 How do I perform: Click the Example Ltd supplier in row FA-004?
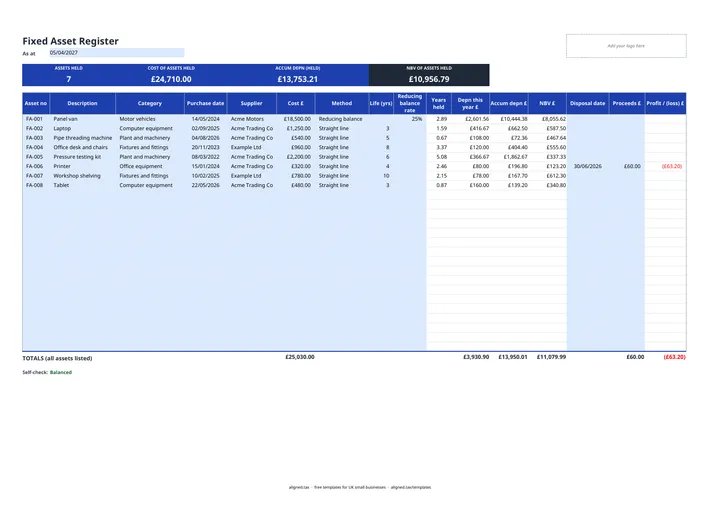pos(252,147)
